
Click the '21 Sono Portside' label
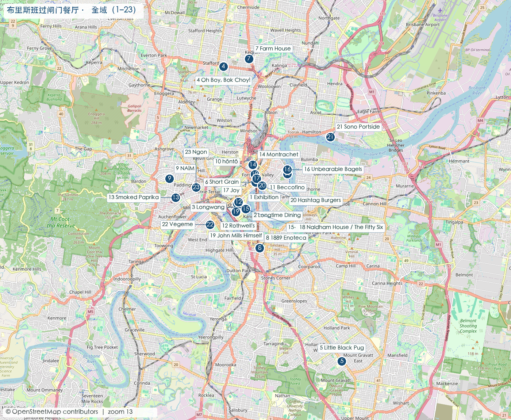point(358,127)
